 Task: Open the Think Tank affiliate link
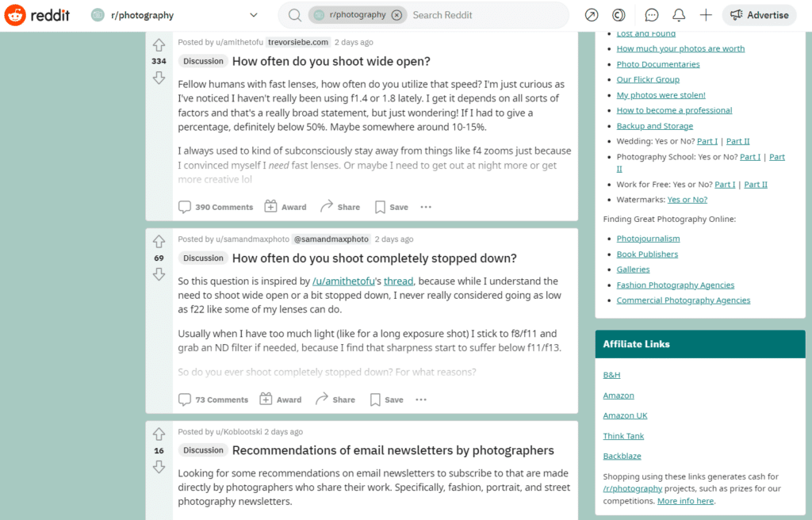point(623,436)
